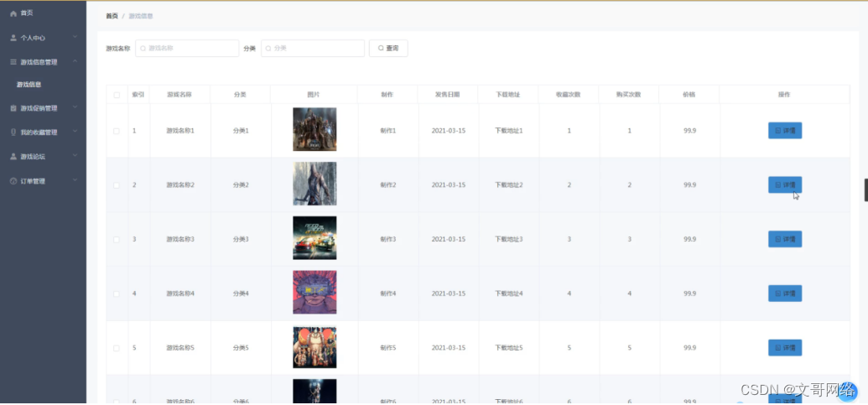Check the box for row 游戏名称4

tap(117, 293)
